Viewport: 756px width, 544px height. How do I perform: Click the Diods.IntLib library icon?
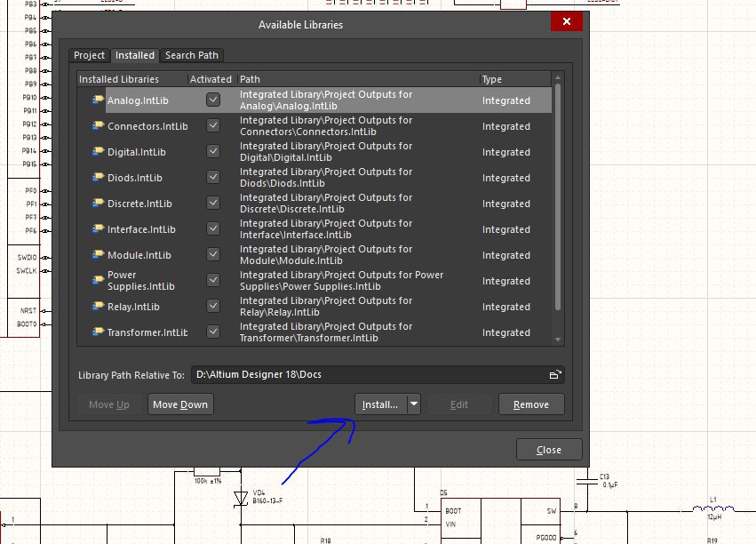[98, 177]
